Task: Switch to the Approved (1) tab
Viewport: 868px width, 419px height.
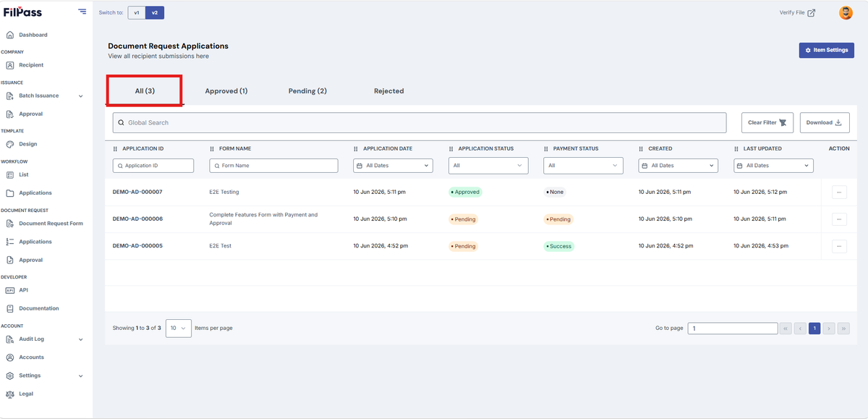Action: click(226, 91)
